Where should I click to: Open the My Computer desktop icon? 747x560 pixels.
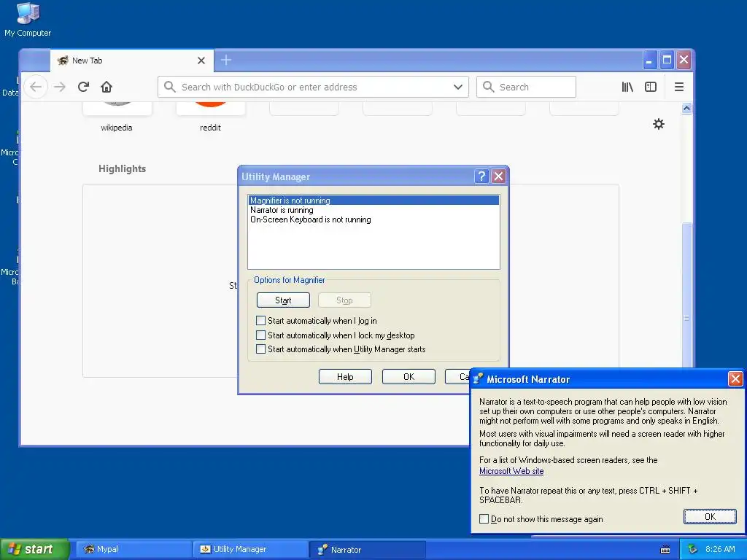[x=28, y=19]
